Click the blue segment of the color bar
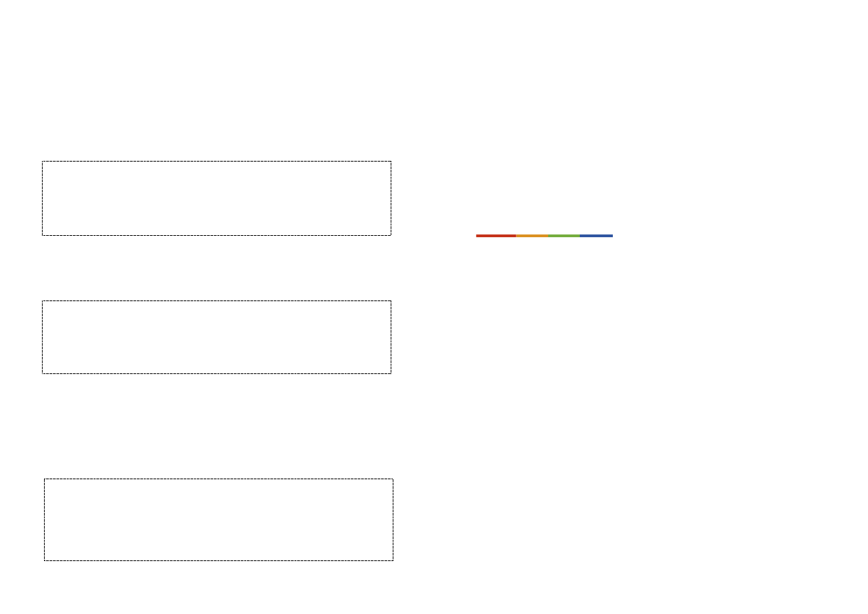 point(596,236)
